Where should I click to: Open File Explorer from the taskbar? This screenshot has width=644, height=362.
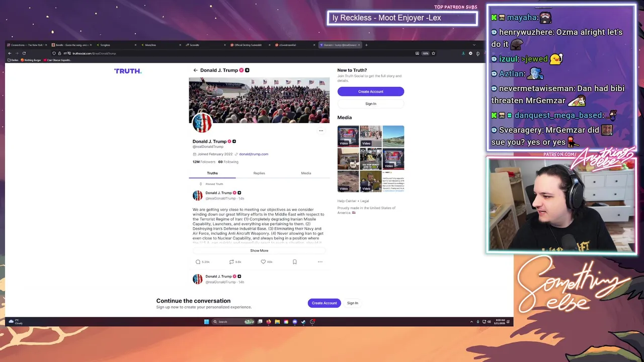[277, 322]
